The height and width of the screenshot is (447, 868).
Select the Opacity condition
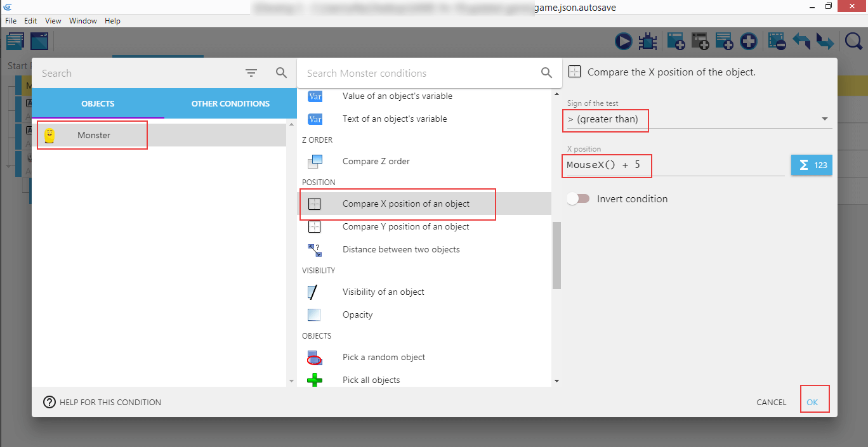coord(357,314)
